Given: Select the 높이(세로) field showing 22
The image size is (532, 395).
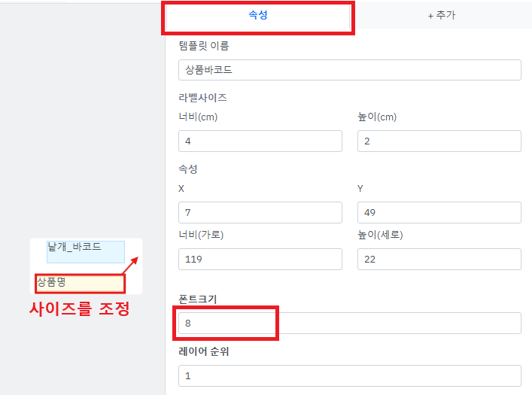Looking at the screenshot, I should pyautogui.click(x=439, y=259).
